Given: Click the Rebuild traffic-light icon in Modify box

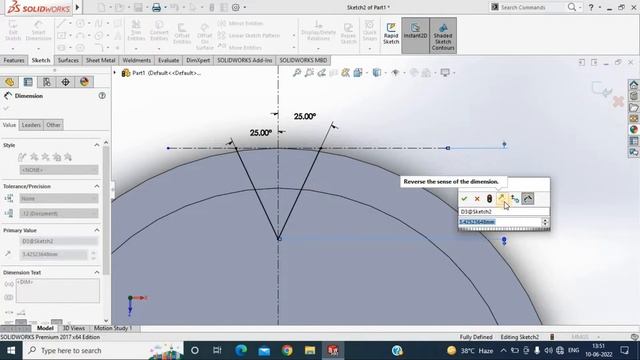Looking at the screenshot, I should pyautogui.click(x=489, y=199).
